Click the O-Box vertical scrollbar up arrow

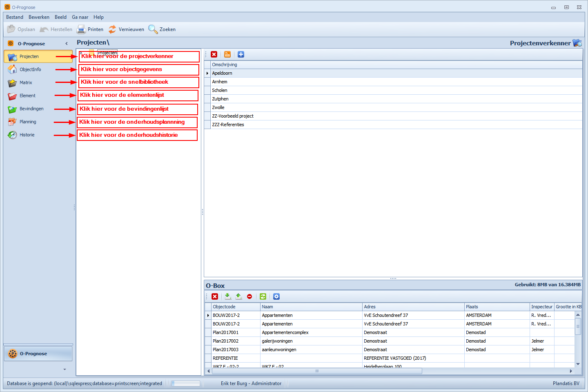pyautogui.click(x=578, y=314)
